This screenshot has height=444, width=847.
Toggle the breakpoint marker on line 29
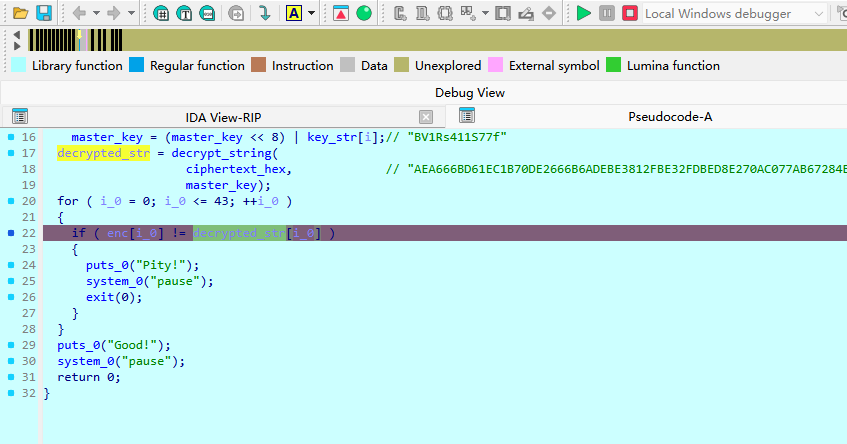click(10, 345)
